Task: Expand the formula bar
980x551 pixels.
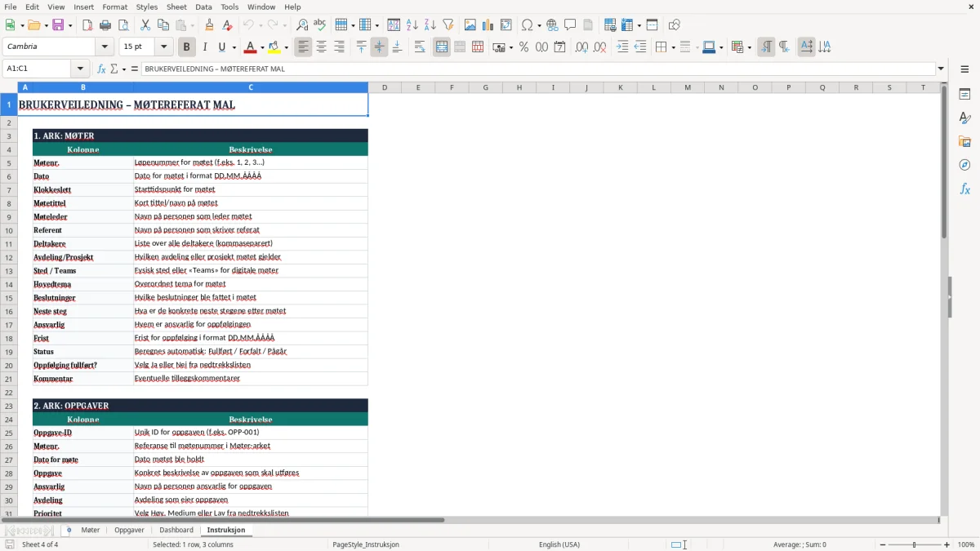Action: click(x=941, y=69)
